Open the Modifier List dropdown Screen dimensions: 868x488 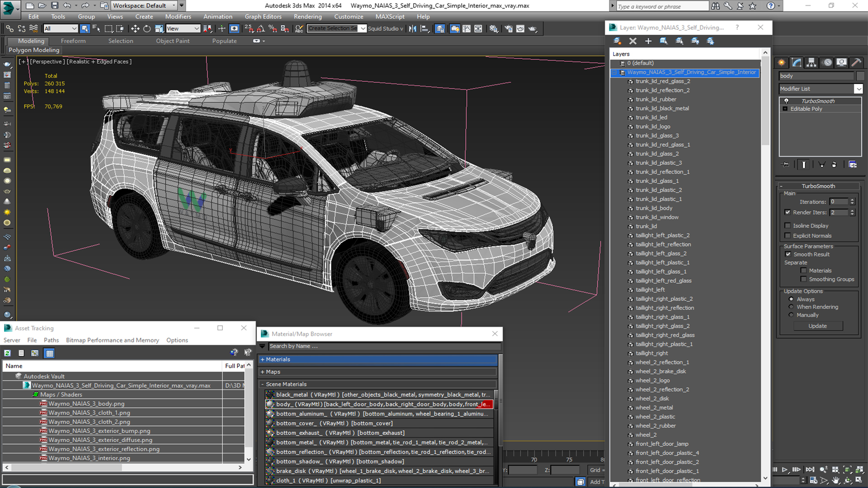point(858,89)
